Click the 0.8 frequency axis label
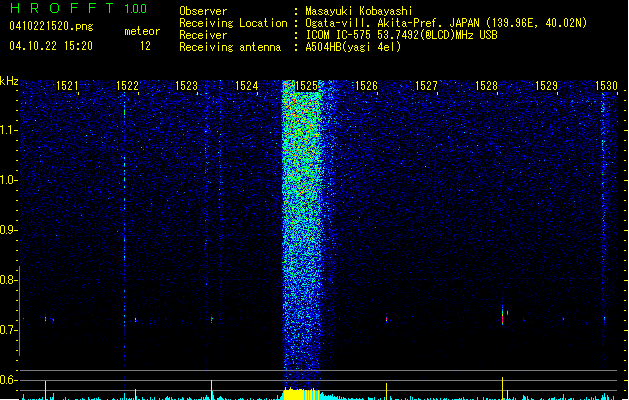The image size is (629, 400). click(x=8, y=280)
